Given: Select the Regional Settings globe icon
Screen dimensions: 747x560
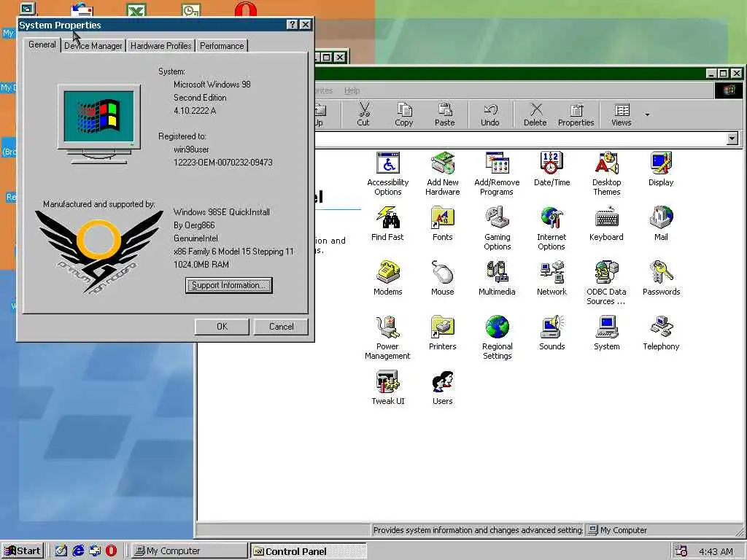Looking at the screenshot, I should [x=497, y=338].
